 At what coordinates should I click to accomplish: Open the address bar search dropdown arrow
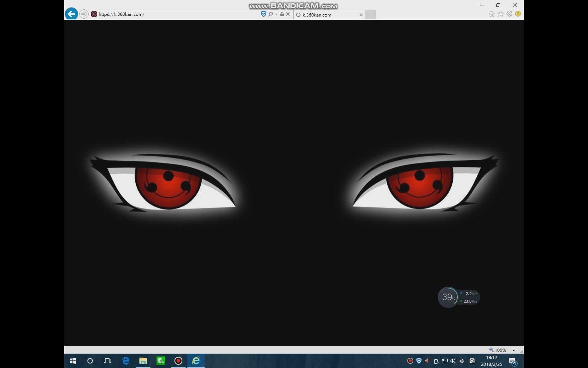pos(276,14)
